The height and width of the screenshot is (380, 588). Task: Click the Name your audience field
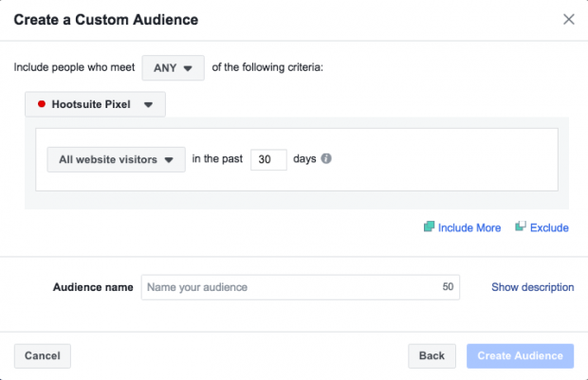click(x=301, y=287)
